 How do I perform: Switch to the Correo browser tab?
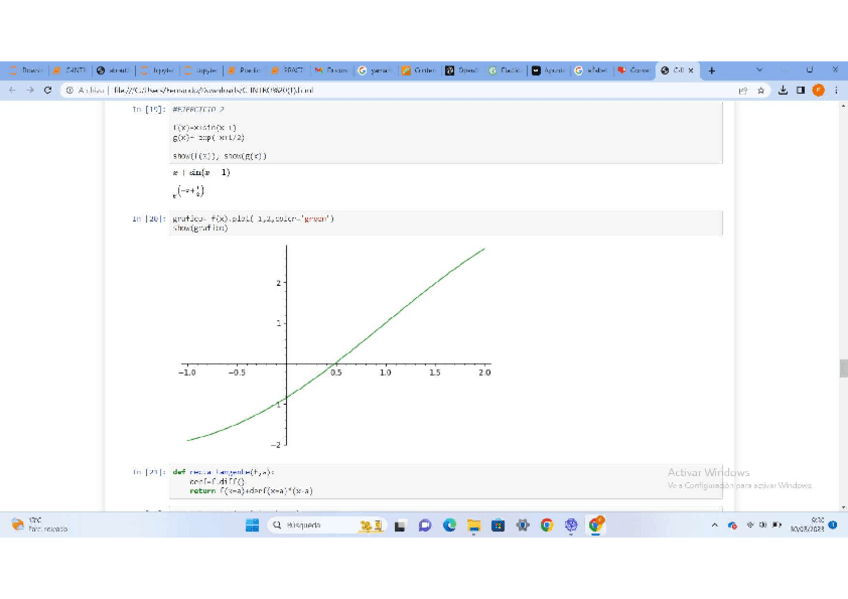(x=634, y=71)
